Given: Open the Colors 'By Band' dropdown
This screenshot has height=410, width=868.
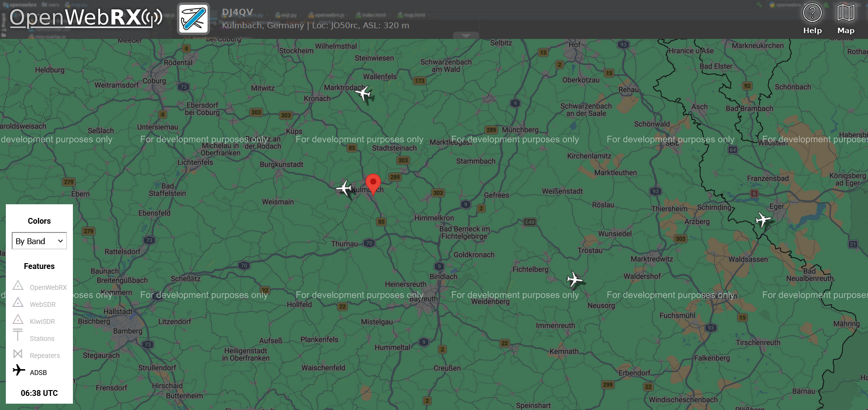Looking at the screenshot, I should pos(39,241).
